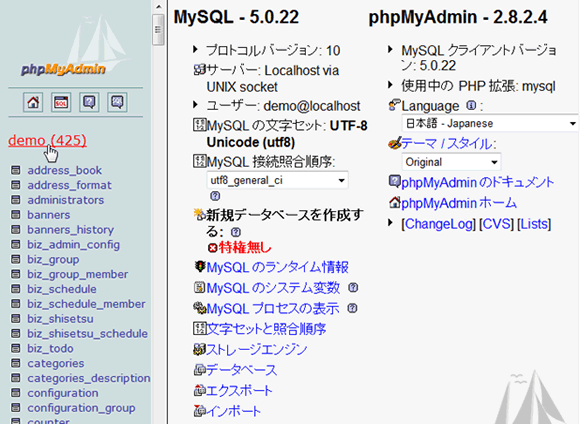Click browse icon beside biz_todo table
Image resolution: width=580 pixels, height=424 pixels.
[16, 348]
